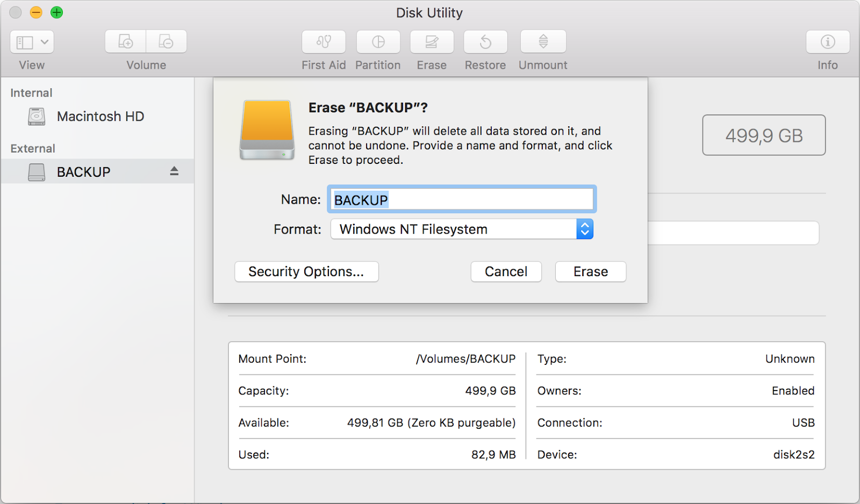
Task: Click the BACKUP drive icon in sidebar
Action: click(x=37, y=172)
